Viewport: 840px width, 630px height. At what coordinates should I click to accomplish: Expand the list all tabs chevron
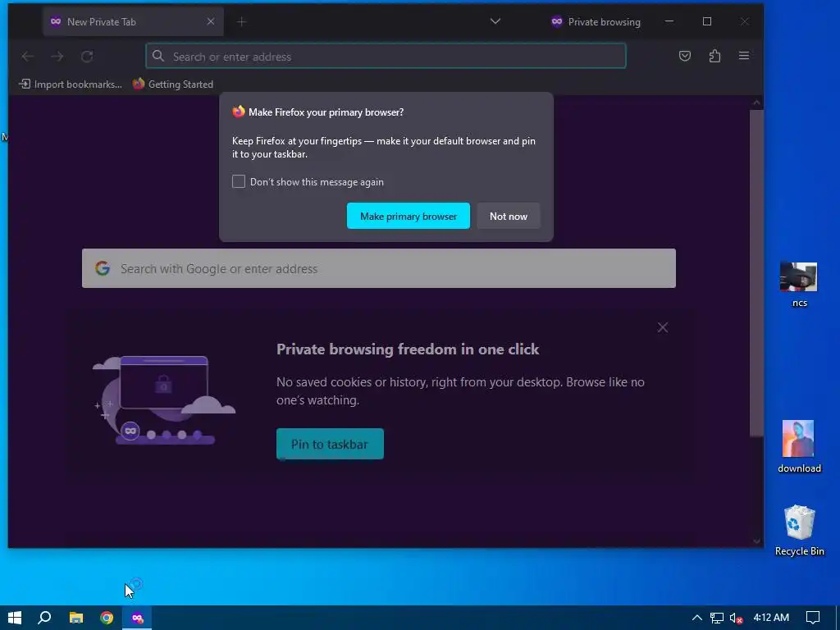[495, 21]
